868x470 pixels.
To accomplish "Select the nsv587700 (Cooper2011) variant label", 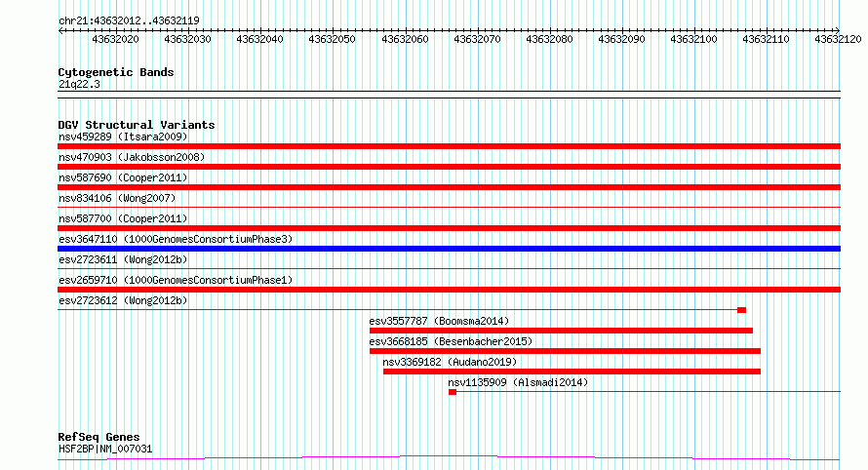I will (x=123, y=218).
